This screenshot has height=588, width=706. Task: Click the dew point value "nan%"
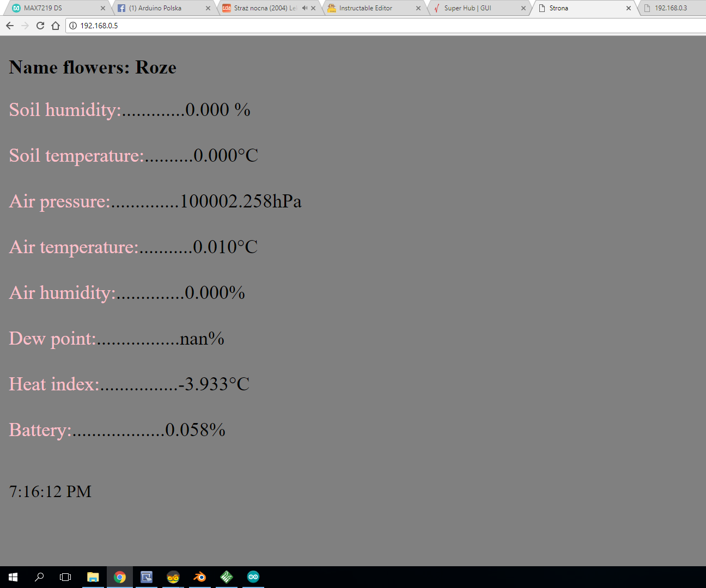202,339
